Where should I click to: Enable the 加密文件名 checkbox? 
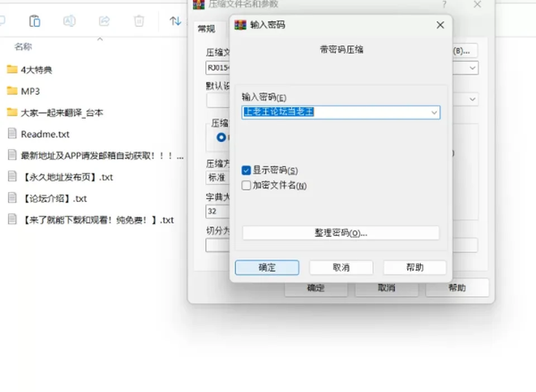click(x=246, y=185)
